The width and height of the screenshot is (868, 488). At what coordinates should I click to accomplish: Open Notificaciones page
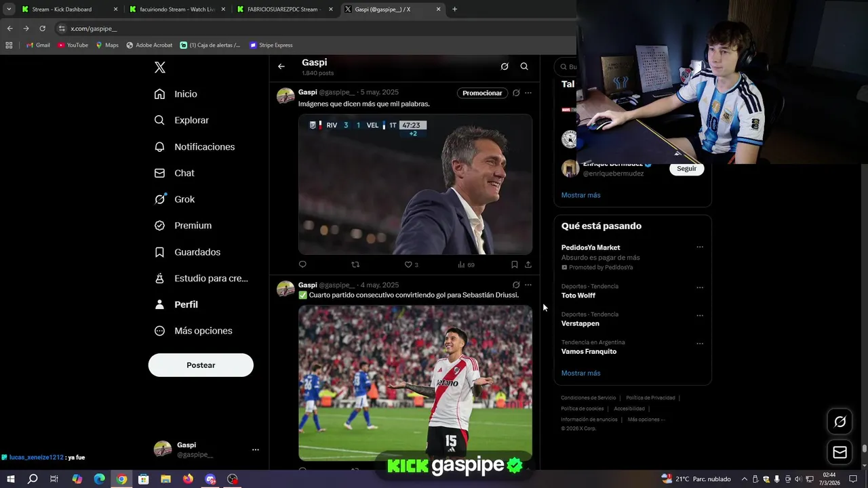194,146
